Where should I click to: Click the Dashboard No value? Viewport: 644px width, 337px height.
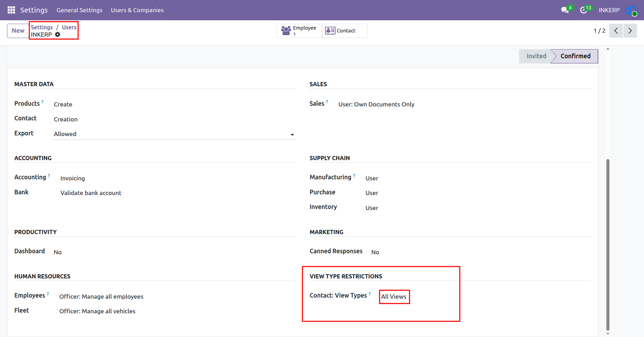[x=58, y=252]
